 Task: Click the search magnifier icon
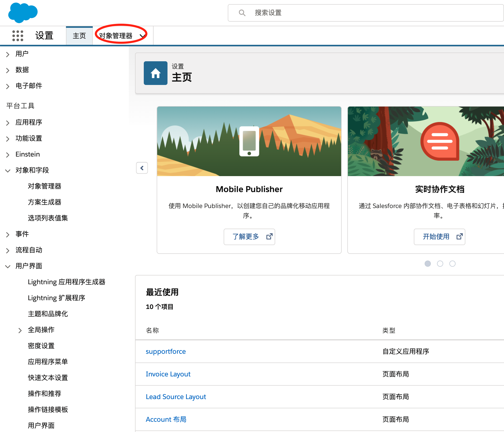click(x=242, y=13)
